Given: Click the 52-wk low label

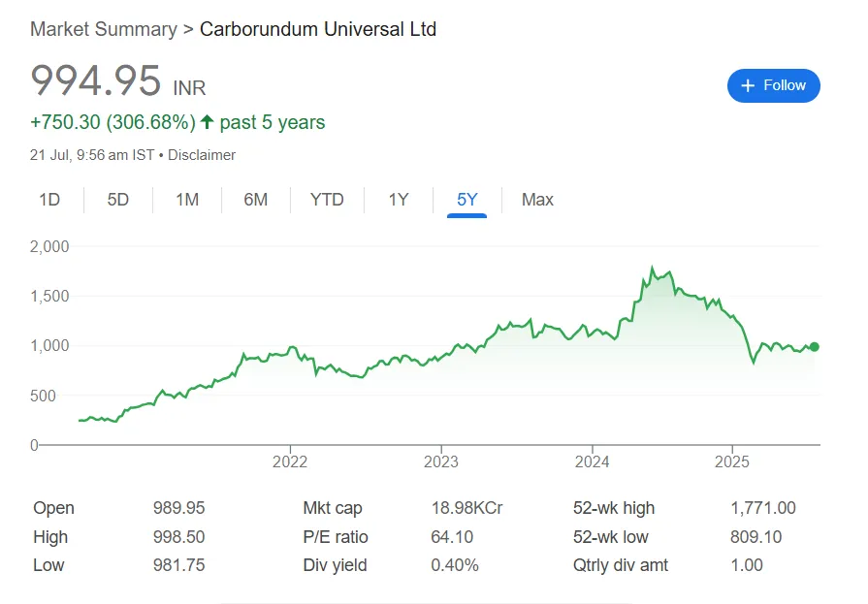Looking at the screenshot, I should [610, 537].
